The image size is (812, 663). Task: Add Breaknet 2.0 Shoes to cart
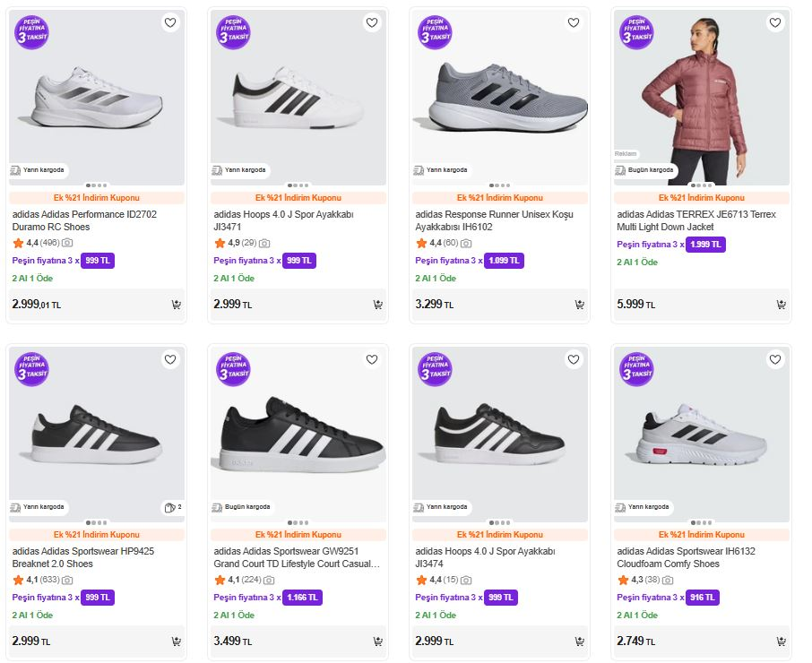[x=177, y=641]
